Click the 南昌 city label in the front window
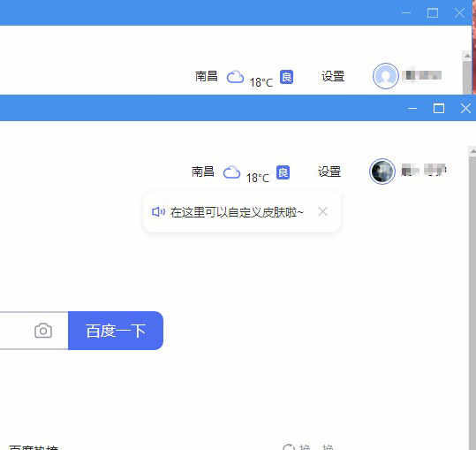Image resolution: width=476 pixels, height=450 pixels. coord(203,172)
